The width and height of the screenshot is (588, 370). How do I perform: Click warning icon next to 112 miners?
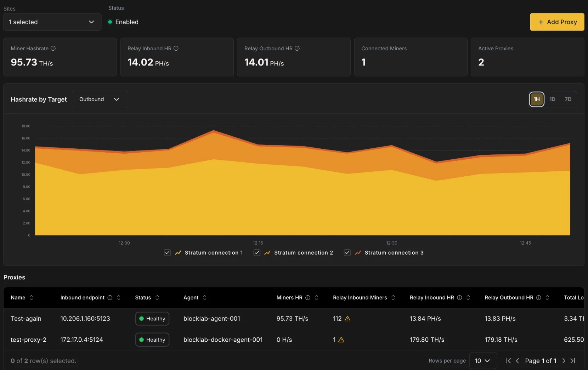(347, 319)
